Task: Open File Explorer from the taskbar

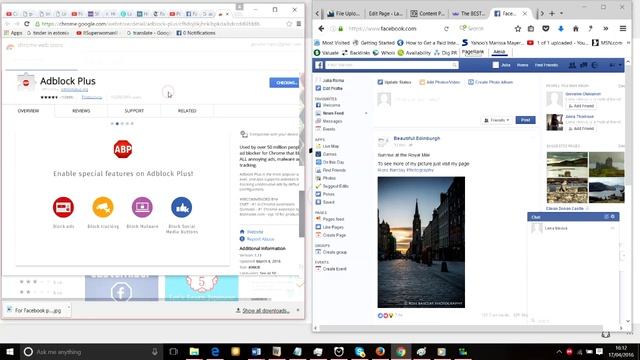Action: point(194,351)
